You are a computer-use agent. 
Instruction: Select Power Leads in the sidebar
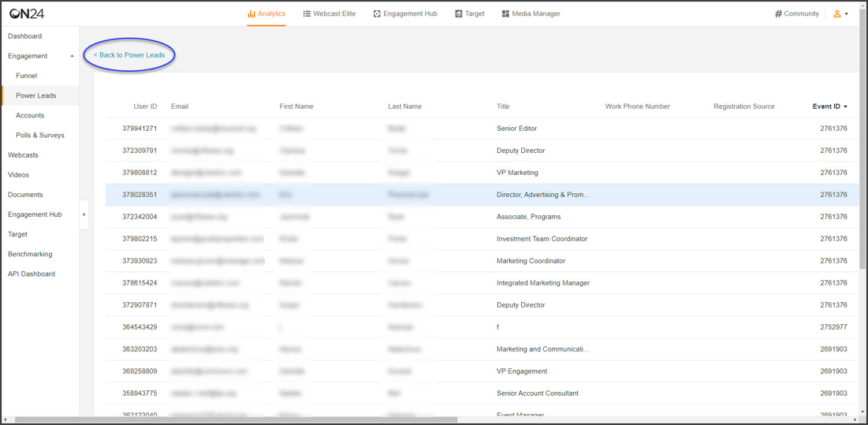coord(36,95)
